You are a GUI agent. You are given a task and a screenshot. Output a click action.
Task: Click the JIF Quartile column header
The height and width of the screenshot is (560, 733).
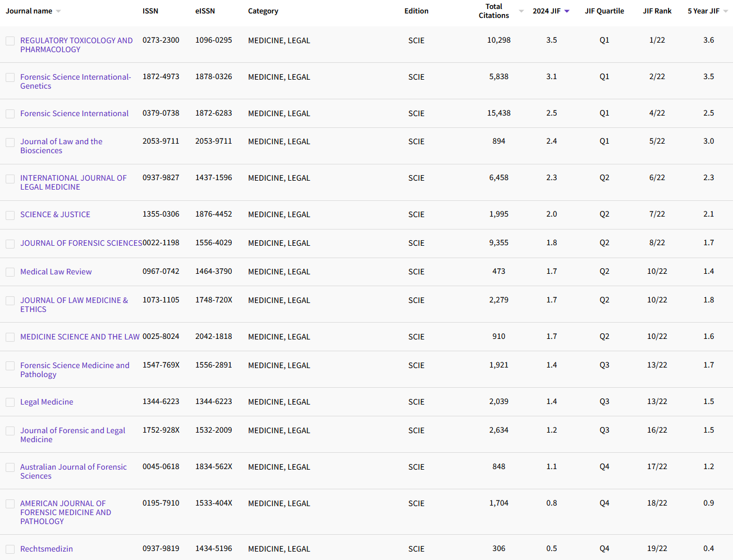point(604,11)
